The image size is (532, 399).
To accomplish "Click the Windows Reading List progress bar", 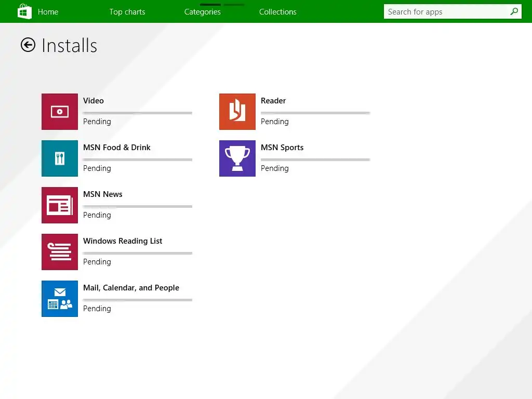I will 138,254.
